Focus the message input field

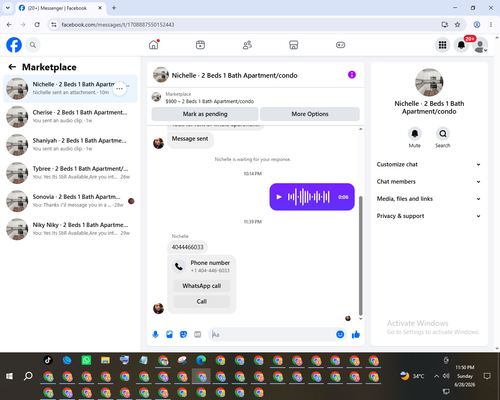pos(272,334)
